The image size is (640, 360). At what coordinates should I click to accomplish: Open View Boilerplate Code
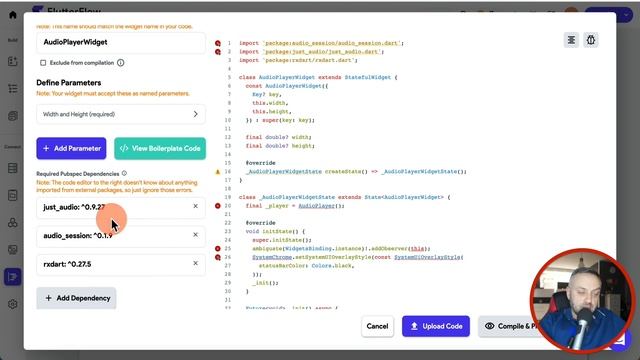[160, 149]
